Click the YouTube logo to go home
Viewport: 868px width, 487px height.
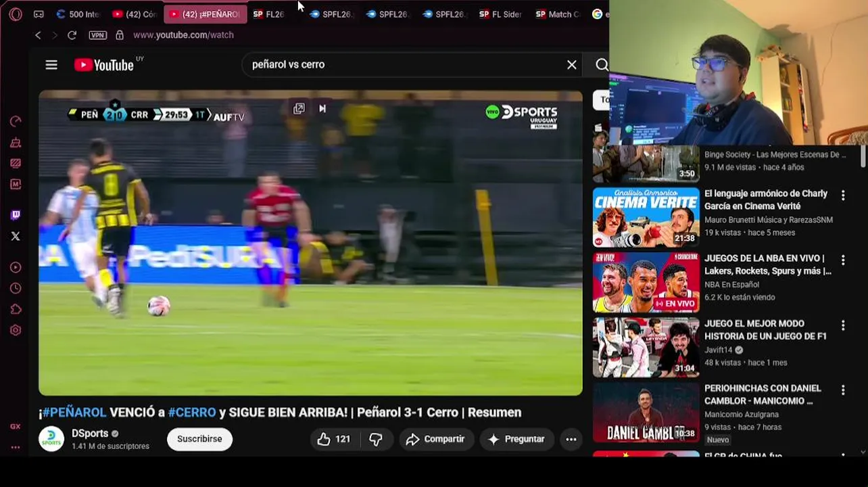click(104, 65)
